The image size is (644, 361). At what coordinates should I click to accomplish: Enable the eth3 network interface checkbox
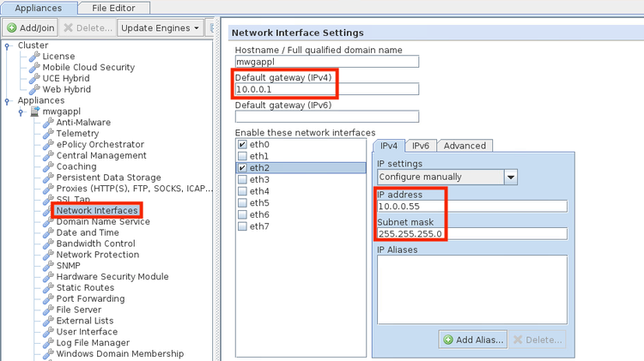pyautogui.click(x=242, y=180)
